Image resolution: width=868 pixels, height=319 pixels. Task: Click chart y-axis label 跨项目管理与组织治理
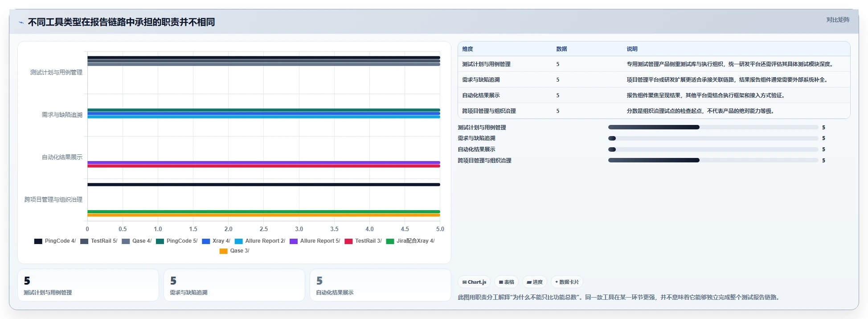(53, 199)
